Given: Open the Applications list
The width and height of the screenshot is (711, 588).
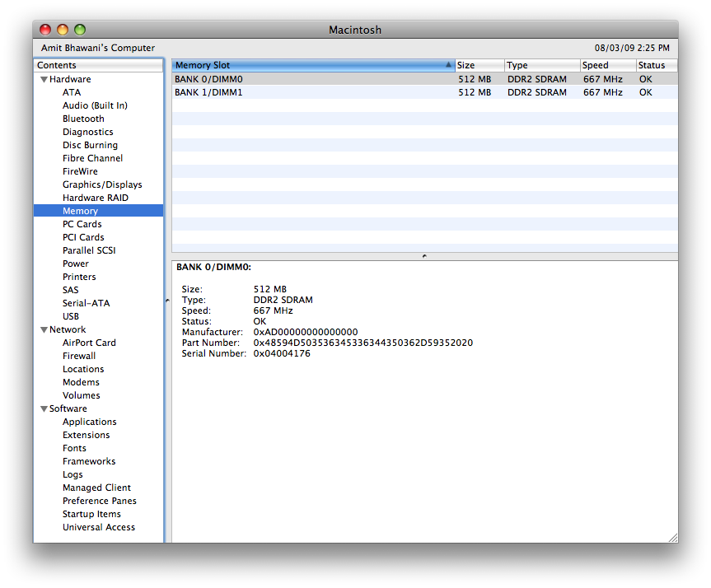Looking at the screenshot, I should [90, 422].
